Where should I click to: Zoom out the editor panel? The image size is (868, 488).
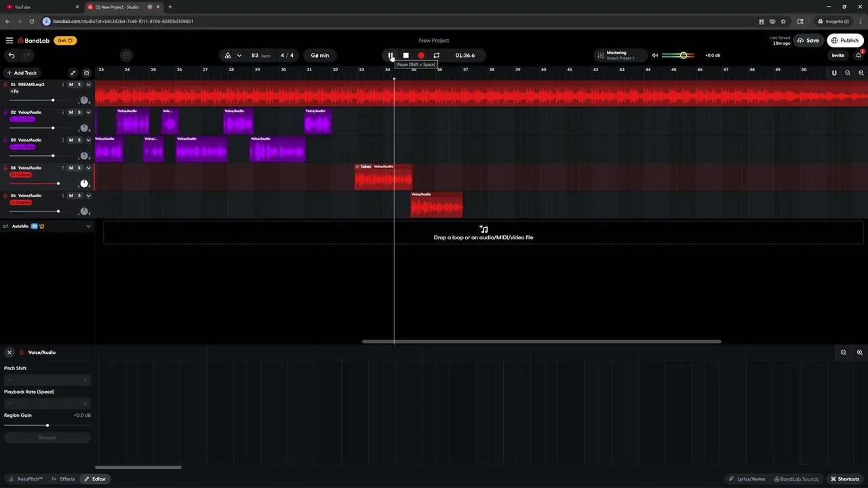tap(844, 352)
